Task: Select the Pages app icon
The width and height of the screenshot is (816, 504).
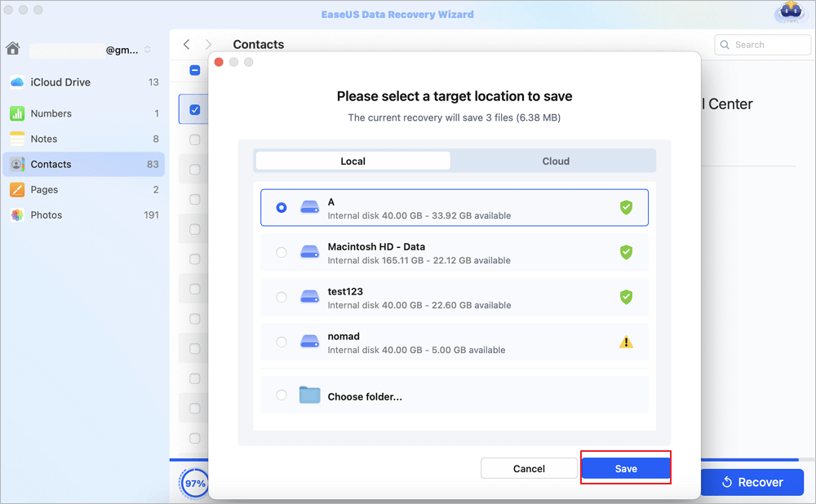Action: click(x=17, y=190)
